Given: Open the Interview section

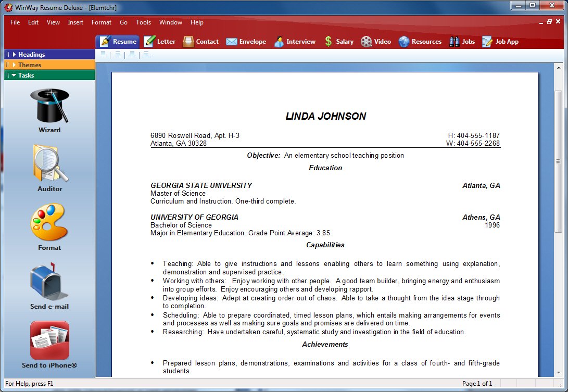Looking at the screenshot, I should pyautogui.click(x=295, y=42).
